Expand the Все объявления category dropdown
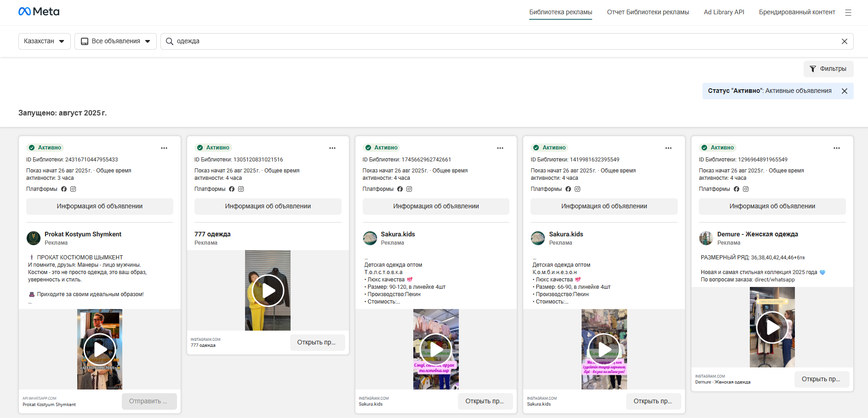Screen dimensions: 868x418 click(x=115, y=41)
